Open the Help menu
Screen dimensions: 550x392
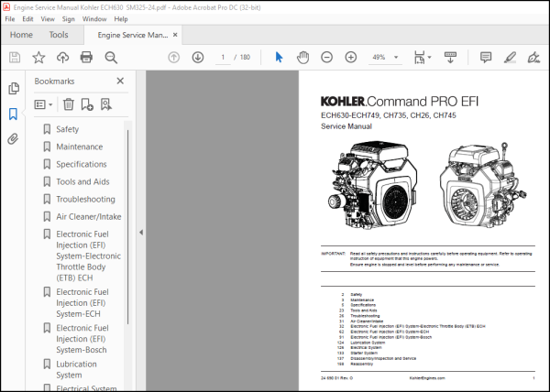tap(121, 19)
